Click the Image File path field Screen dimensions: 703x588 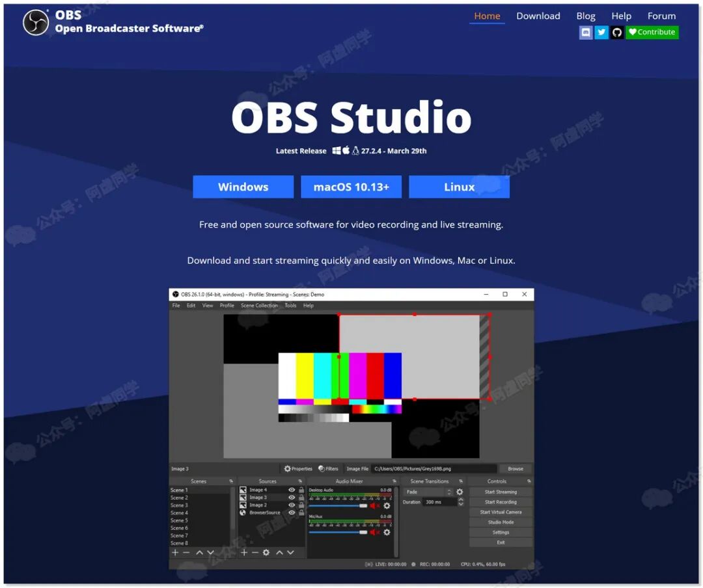[434, 469]
